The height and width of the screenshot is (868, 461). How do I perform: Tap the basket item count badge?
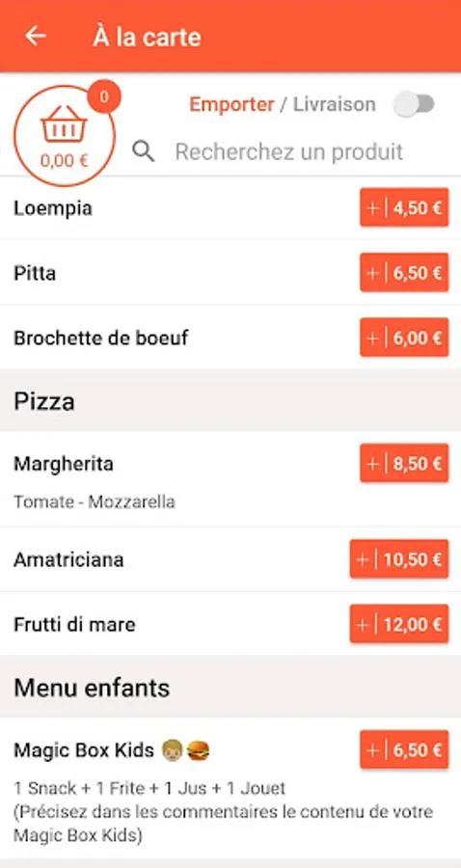coord(104,96)
